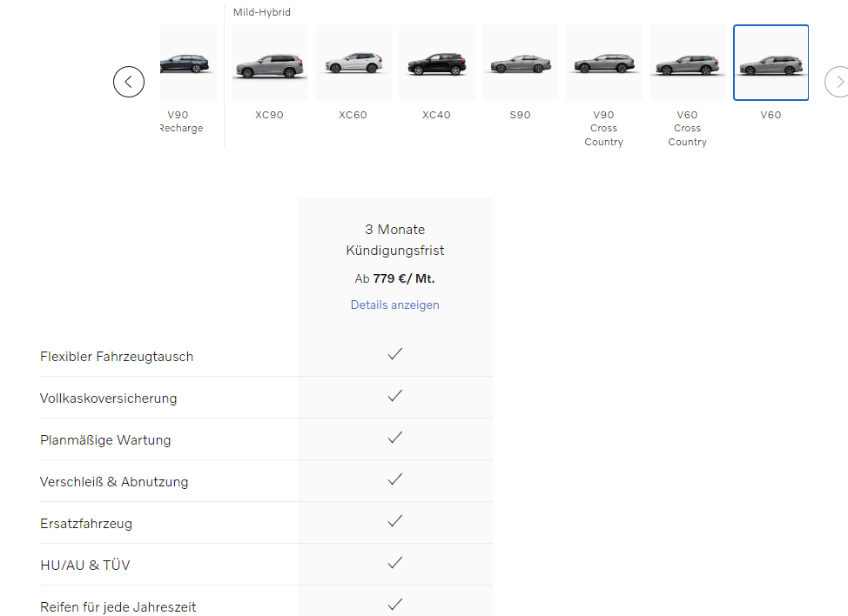Click the XC40 model label
848x616 pixels.
point(436,115)
